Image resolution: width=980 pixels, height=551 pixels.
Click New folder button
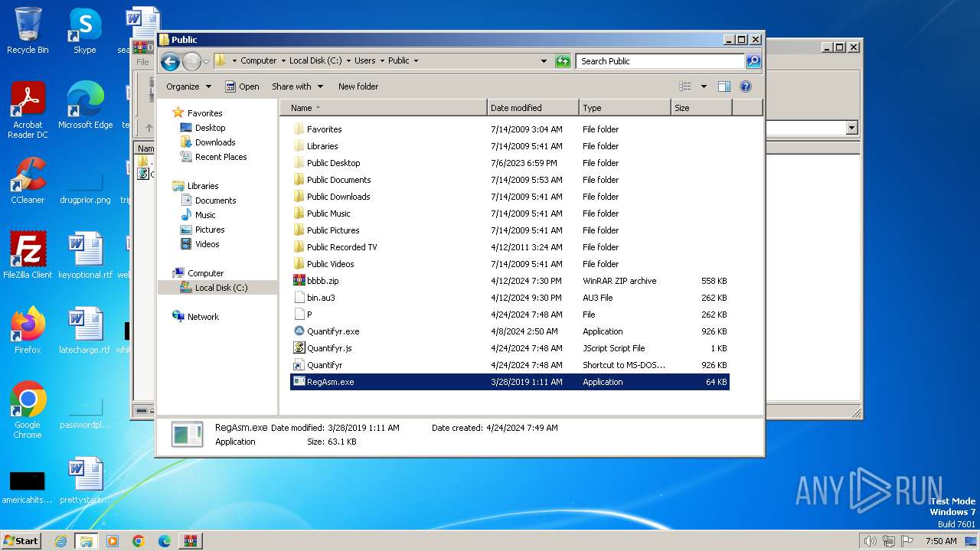click(358, 86)
